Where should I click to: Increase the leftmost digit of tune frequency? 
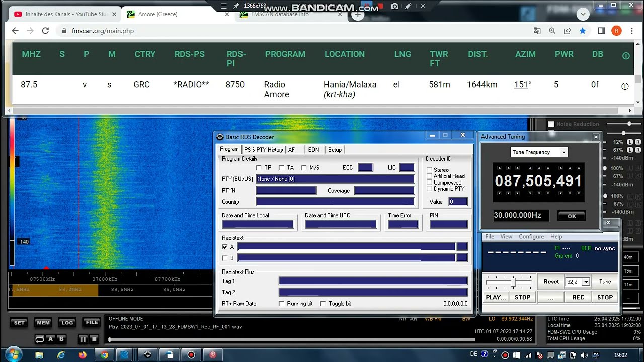point(499,168)
